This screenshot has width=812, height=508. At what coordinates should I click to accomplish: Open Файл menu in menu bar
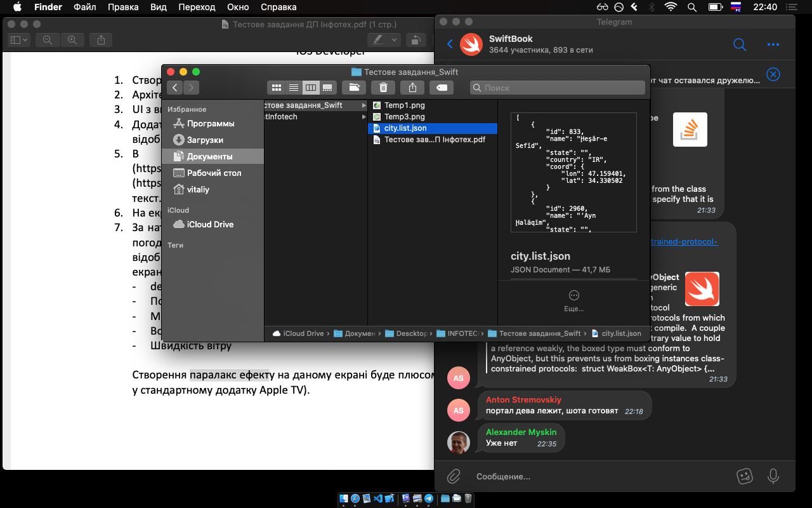(85, 7)
